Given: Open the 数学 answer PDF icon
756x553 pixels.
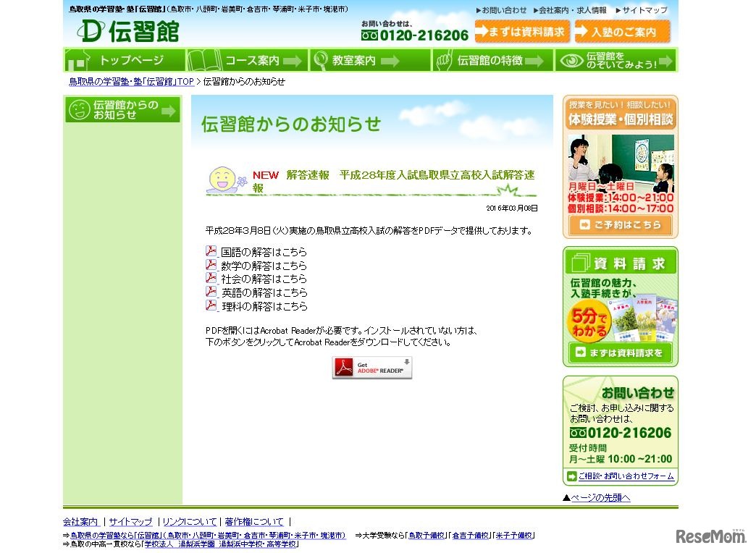Looking at the screenshot, I should 211,265.
